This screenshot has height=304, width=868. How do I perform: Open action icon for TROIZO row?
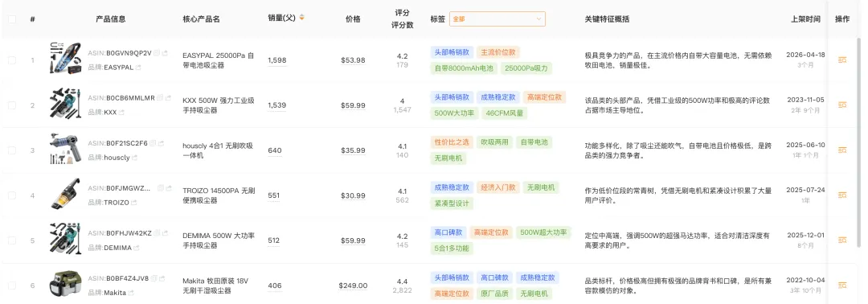[x=842, y=195]
